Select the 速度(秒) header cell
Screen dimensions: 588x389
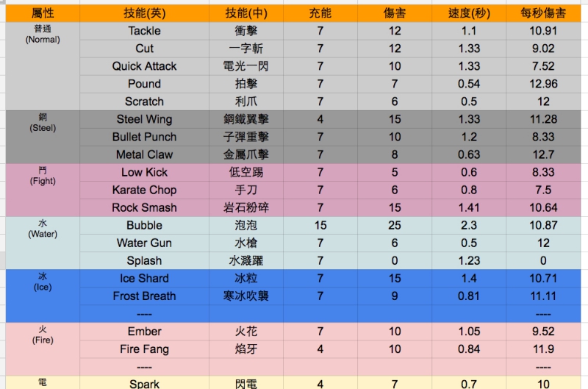(469, 13)
